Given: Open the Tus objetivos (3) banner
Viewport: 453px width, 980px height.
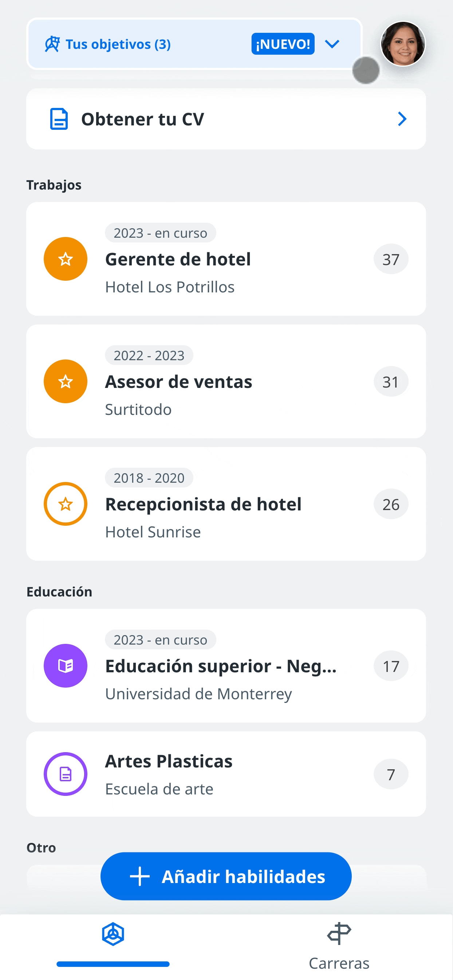Looking at the screenshot, I should tap(194, 44).
